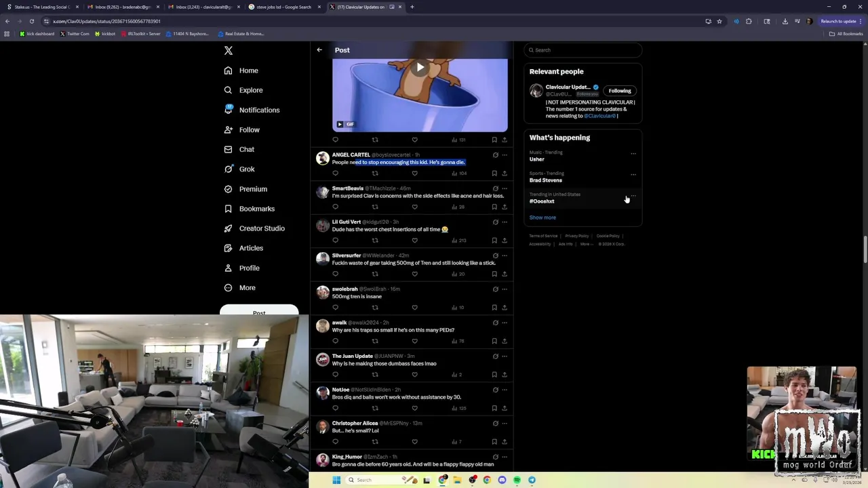Open File Explorer from taskbar
868x488 pixels.
point(457,480)
